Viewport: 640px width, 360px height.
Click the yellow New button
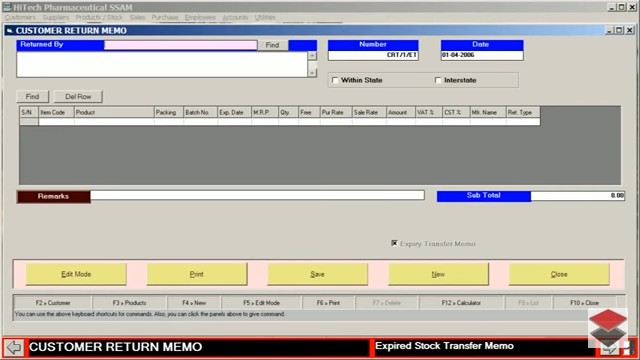pos(438,274)
